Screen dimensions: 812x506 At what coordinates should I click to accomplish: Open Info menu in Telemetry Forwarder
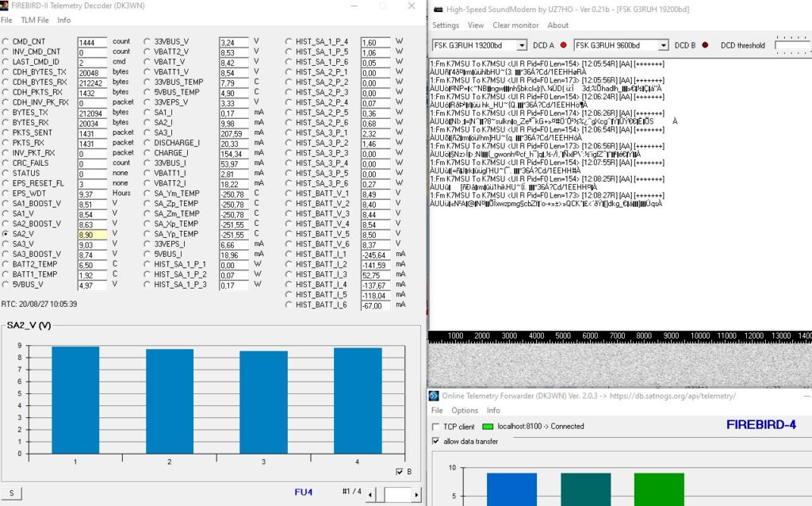click(493, 411)
